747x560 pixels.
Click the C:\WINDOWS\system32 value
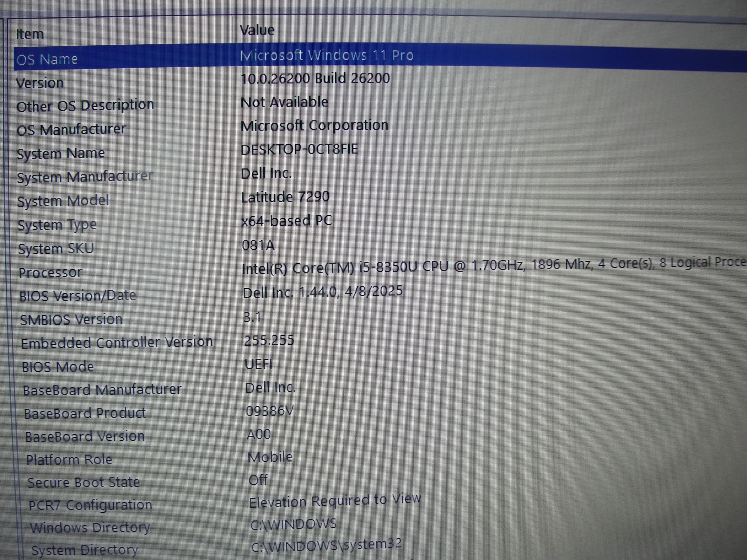point(326,546)
